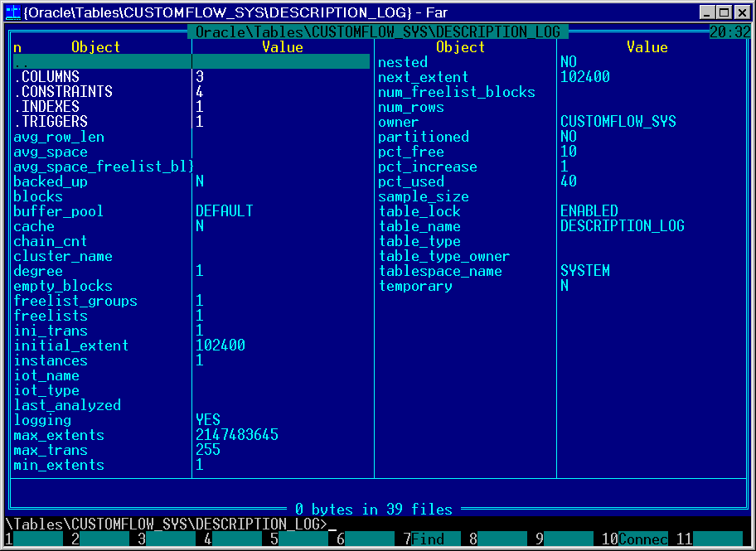Select the freelists item

[51, 316]
